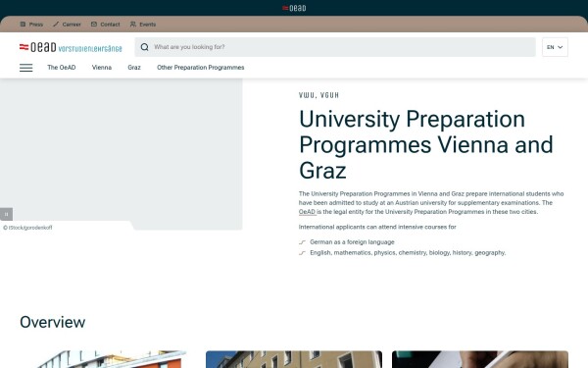Screen dimensions: 588x368
Task: Click the Press newspaper icon
Action: click(23, 24)
